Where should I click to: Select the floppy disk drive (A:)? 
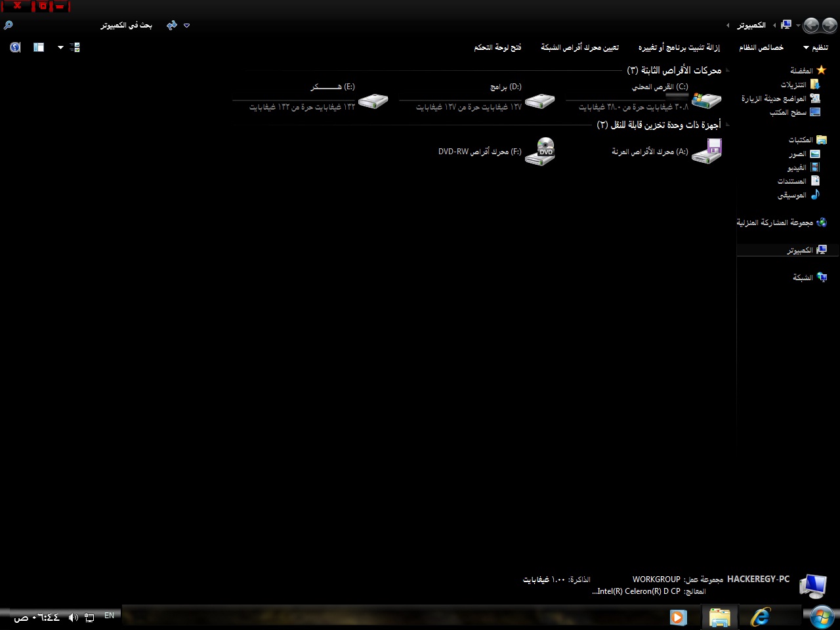point(706,152)
